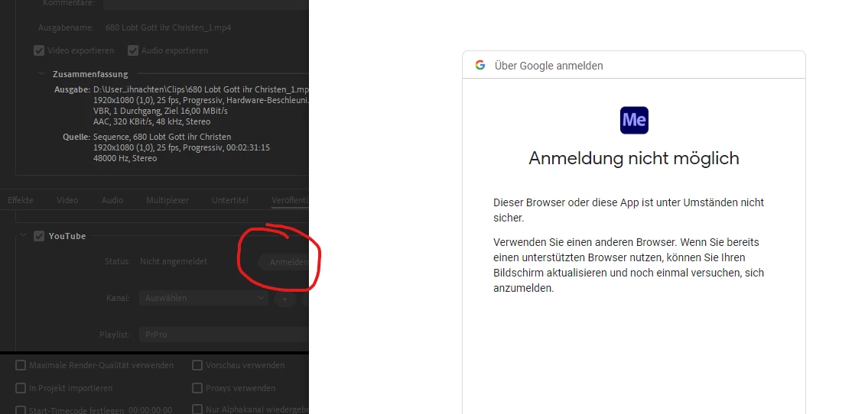Click the Verwenden Sie einen anderen Browser paragraph

click(629, 265)
